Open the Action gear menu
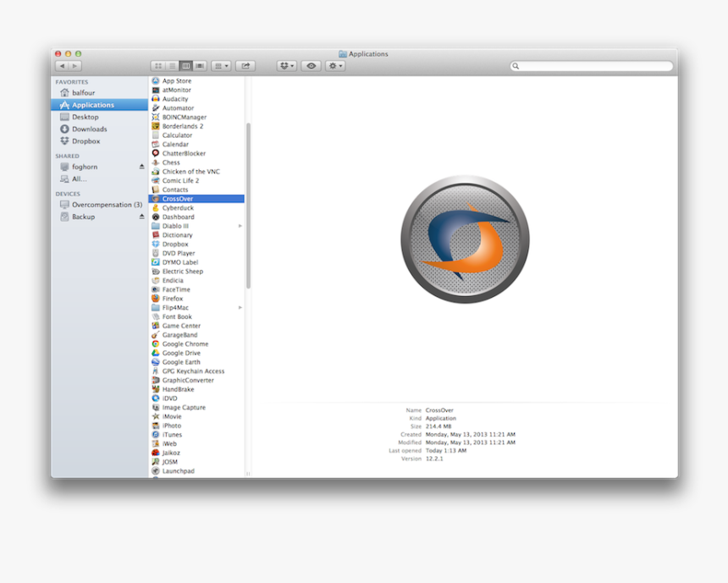 (x=335, y=66)
